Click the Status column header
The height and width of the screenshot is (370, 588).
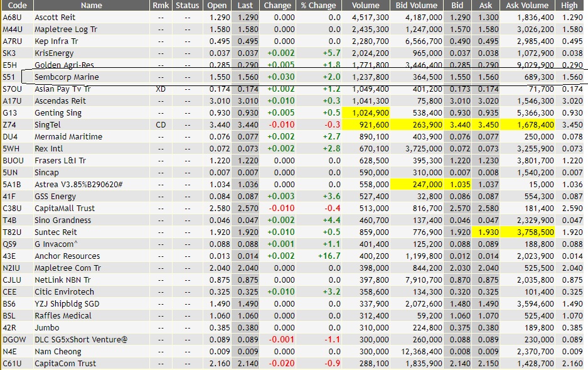(x=188, y=5)
